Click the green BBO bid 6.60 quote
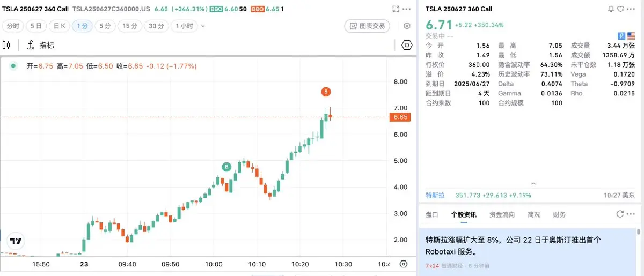The image size is (644, 276). pos(228,9)
